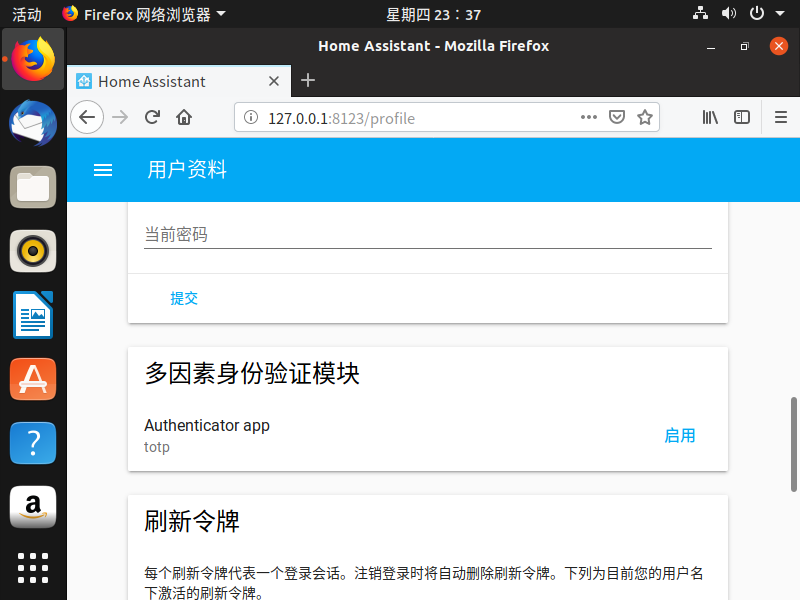The image size is (800, 600).
Task: Enable the Authenticator app with 启用
Action: pos(680,435)
